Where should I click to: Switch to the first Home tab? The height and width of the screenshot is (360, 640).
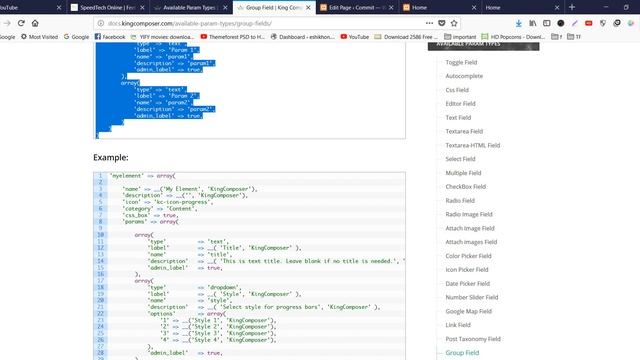[x=440, y=7]
